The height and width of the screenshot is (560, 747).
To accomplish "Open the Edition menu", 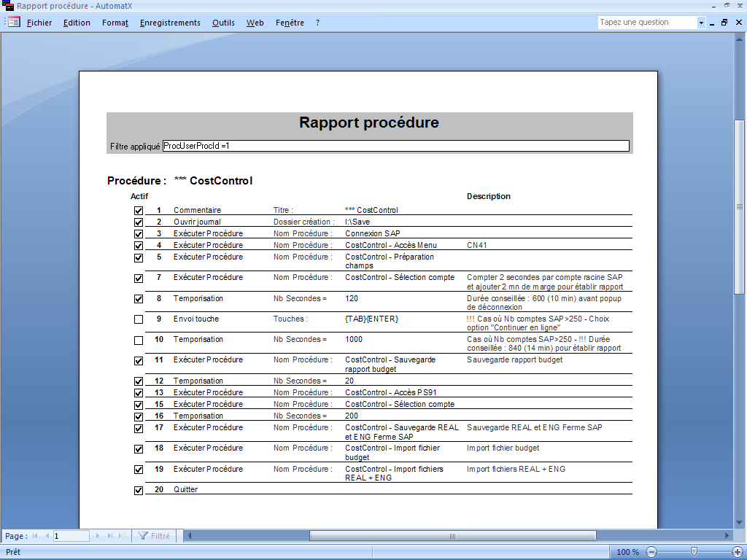I will [77, 23].
